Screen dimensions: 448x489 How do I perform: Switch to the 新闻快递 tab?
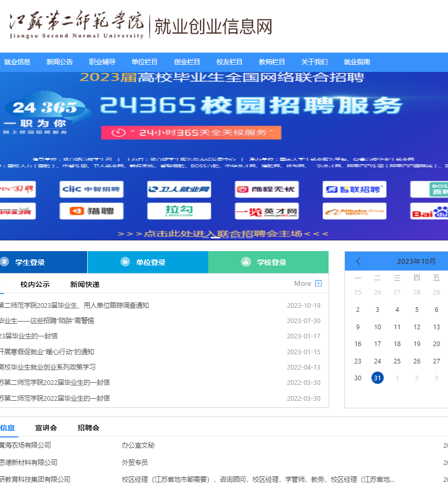click(85, 284)
